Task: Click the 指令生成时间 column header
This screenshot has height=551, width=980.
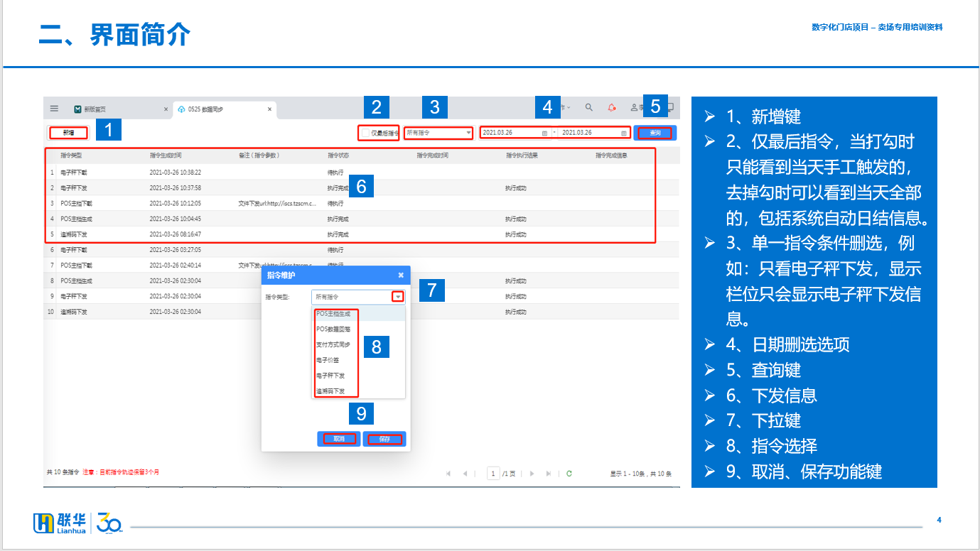Action: 165,156
